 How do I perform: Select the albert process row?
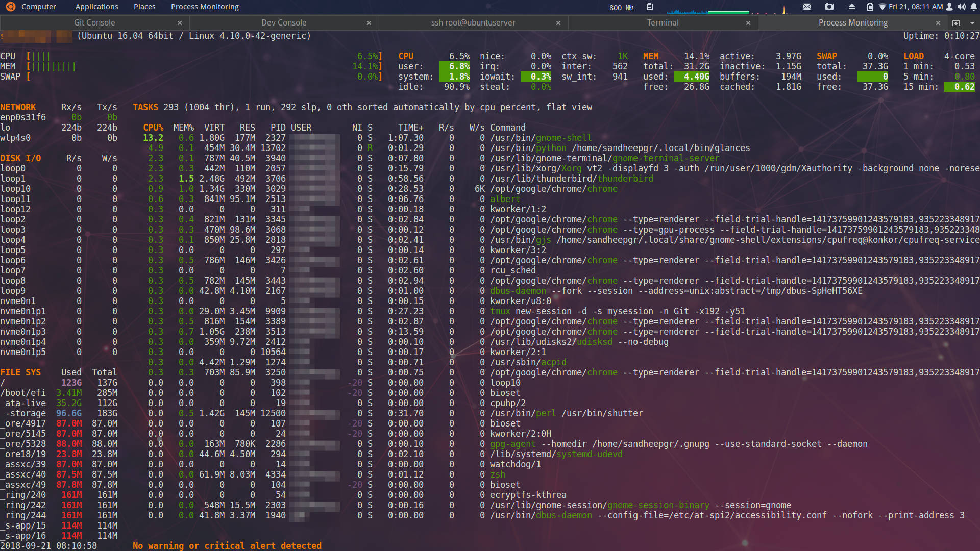332,199
